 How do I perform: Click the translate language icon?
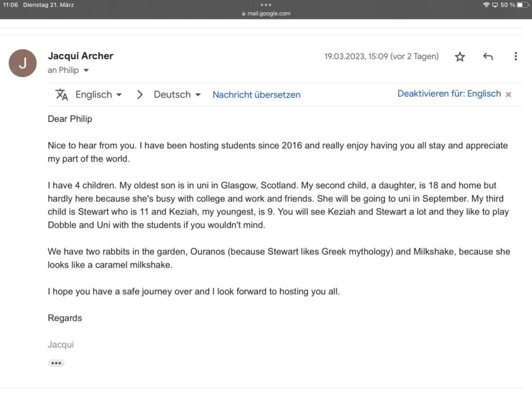[x=62, y=95]
